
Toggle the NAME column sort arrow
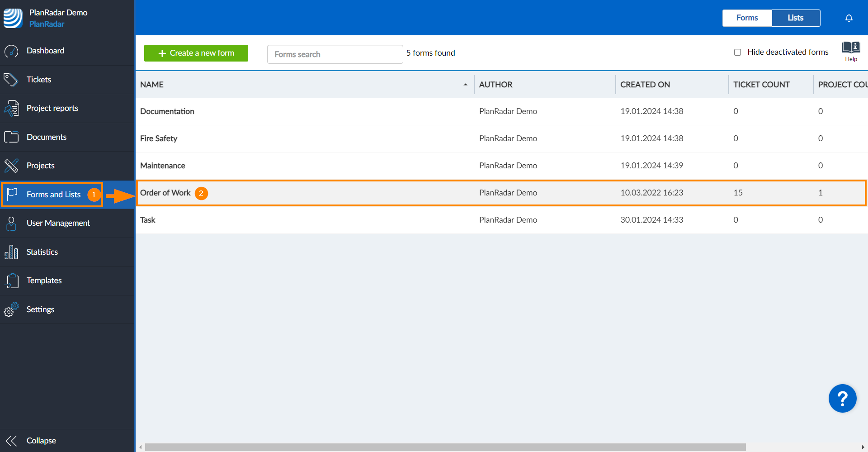[466, 85]
